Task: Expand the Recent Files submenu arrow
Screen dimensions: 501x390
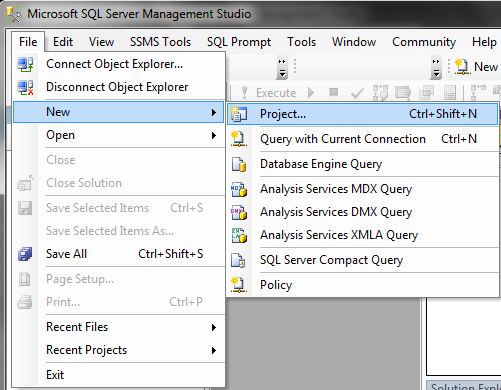Action: pos(214,327)
